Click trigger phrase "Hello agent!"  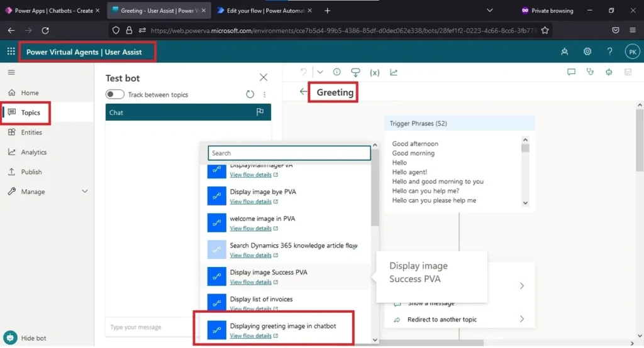(x=409, y=172)
